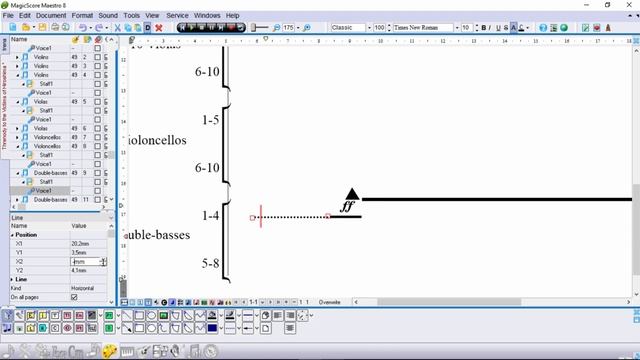Open the Windows menu

click(x=207, y=16)
